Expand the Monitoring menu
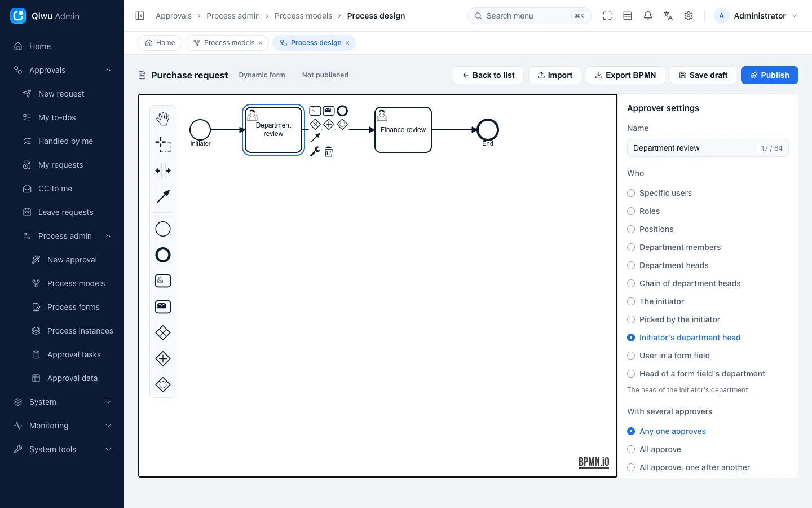 tap(62, 426)
